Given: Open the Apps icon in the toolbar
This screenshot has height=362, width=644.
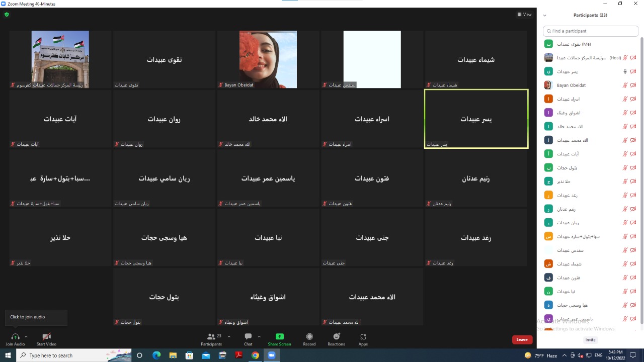Looking at the screenshot, I should [x=363, y=337].
